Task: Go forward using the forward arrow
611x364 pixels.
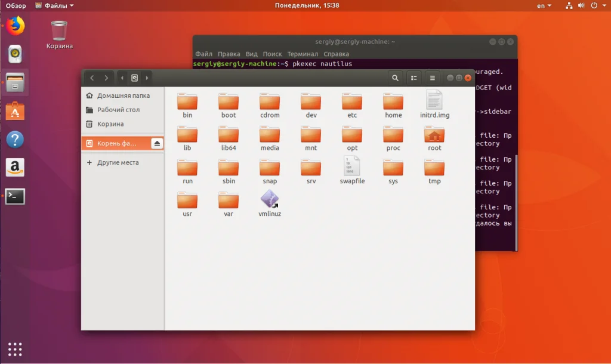Action: click(106, 78)
